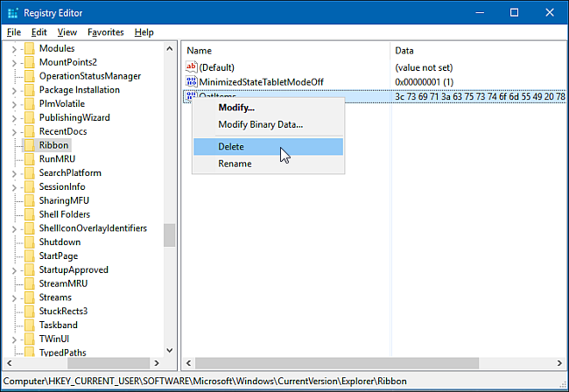Expand the RecentDocs key
This screenshot has width=569, height=392.
[14, 132]
